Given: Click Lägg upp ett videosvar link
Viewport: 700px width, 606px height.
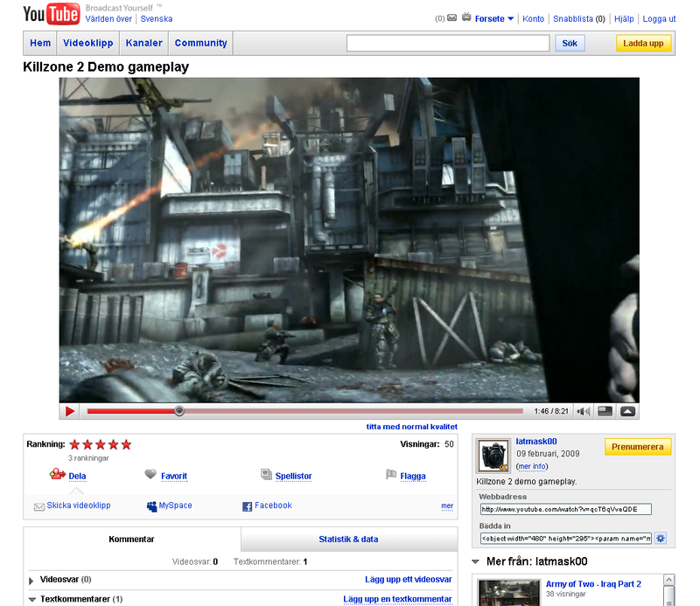Looking at the screenshot, I should [x=409, y=579].
